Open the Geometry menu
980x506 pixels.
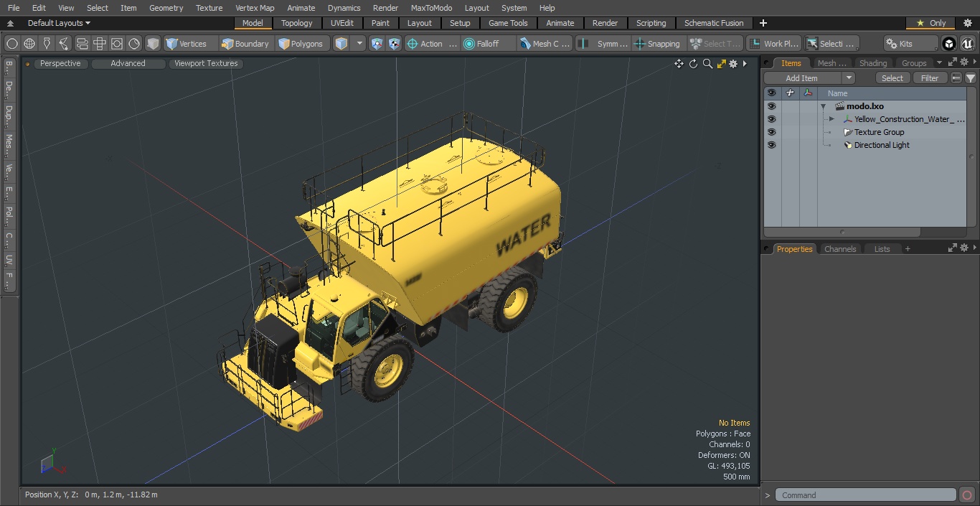click(166, 8)
